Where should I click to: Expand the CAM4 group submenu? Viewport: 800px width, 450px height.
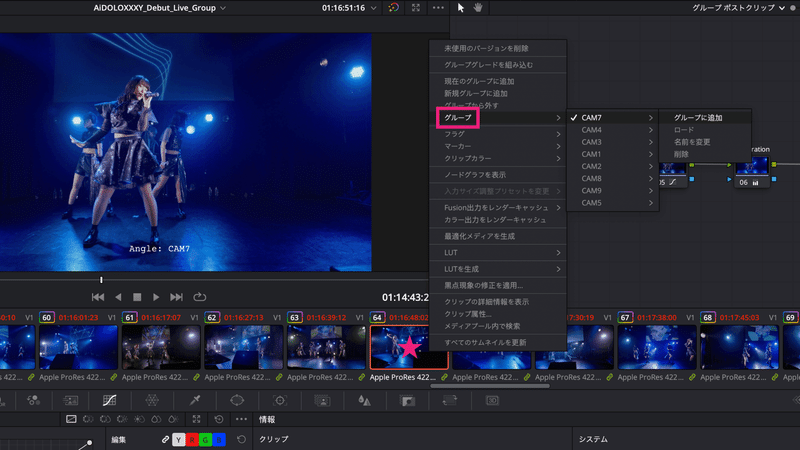coord(612,130)
